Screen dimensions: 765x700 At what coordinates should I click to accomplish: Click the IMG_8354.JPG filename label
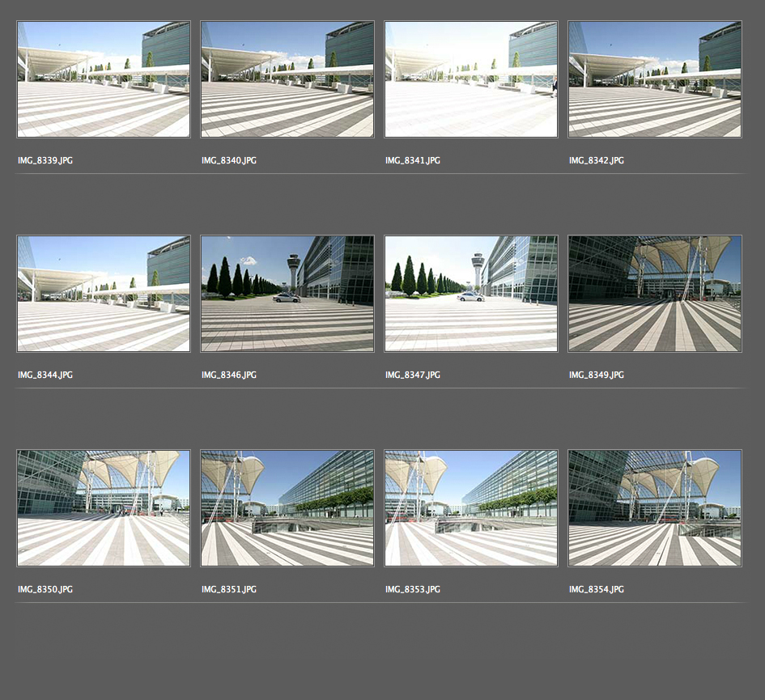click(x=597, y=590)
